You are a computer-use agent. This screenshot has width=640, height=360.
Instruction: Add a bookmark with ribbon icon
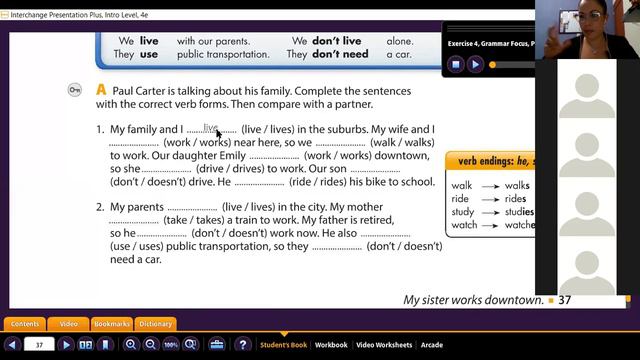click(105, 345)
